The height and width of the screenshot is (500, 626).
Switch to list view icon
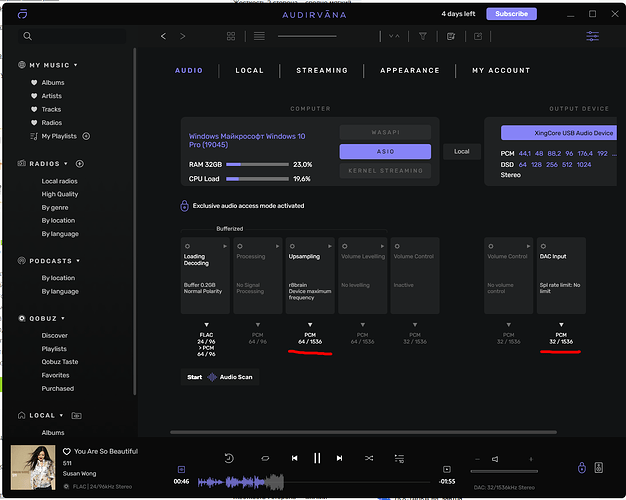click(259, 36)
